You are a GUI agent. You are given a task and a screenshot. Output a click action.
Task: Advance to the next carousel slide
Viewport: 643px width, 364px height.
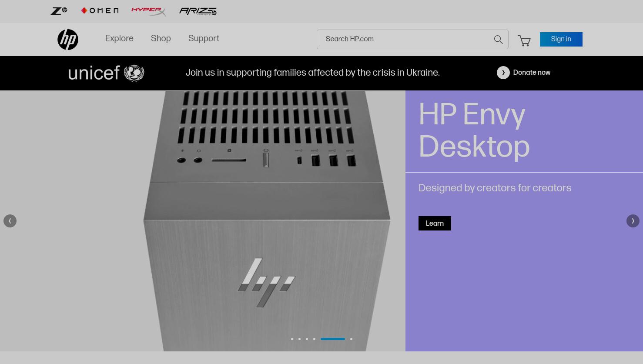tap(633, 221)
